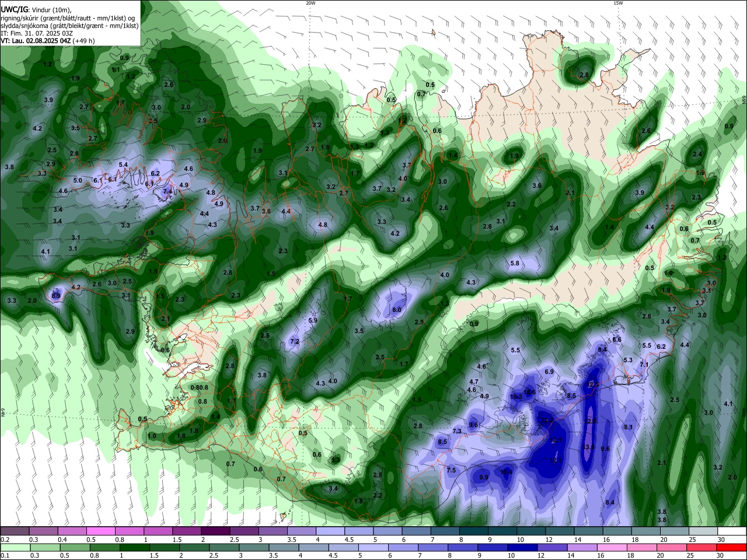Click the darkest green lower-legend swatch between 1 and 1.5
Viewport: 747px width, 560px height.
[x=134, y=548]
